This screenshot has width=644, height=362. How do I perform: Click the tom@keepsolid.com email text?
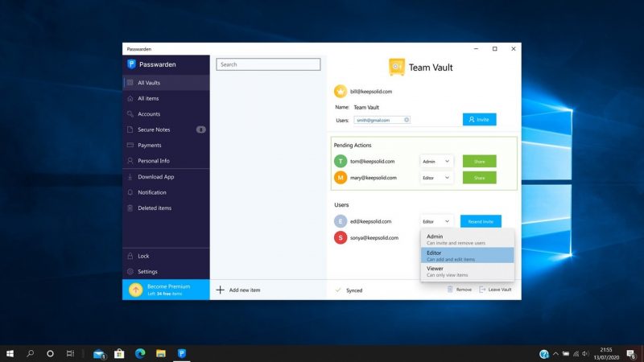[x=372, y=162]
